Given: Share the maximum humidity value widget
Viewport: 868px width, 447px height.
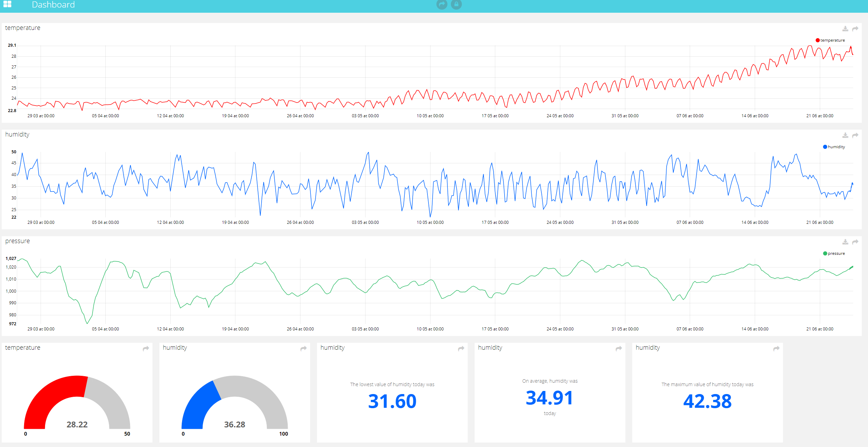Looking at the screenshot, I should click(776, 348).
